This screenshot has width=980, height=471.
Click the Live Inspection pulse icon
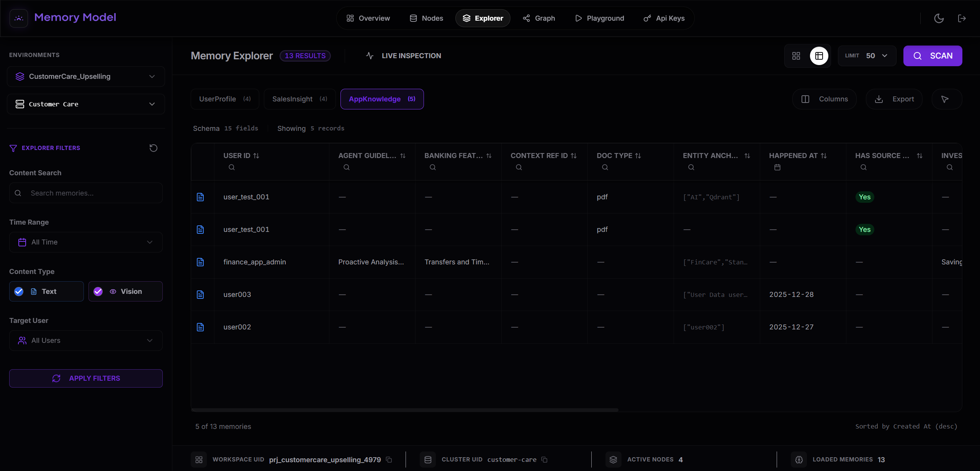(x=369, y=55)
